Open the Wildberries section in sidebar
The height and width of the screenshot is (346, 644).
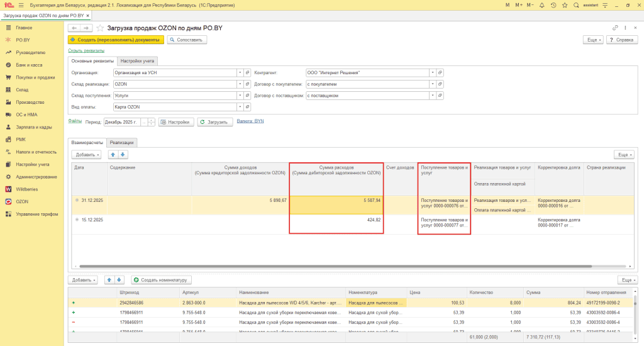(x=26, y=189)
